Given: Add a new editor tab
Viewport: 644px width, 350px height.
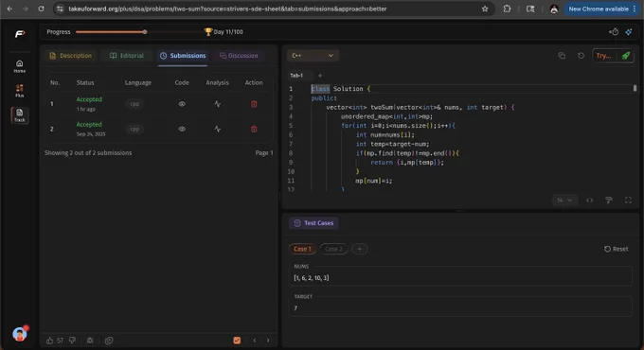Looking at the screenshot, I should [320, 76].
